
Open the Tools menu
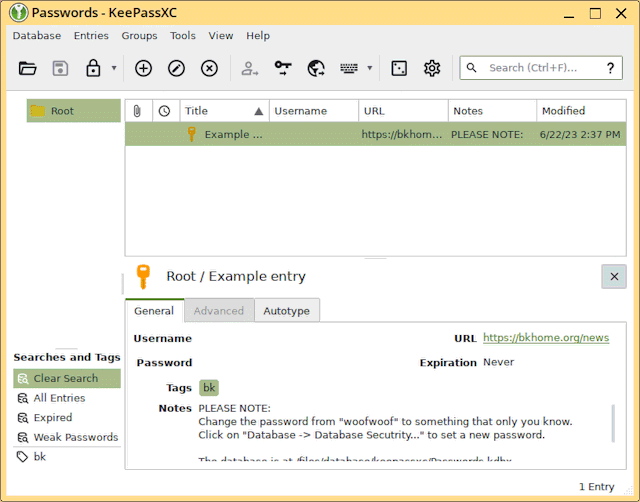183,36
